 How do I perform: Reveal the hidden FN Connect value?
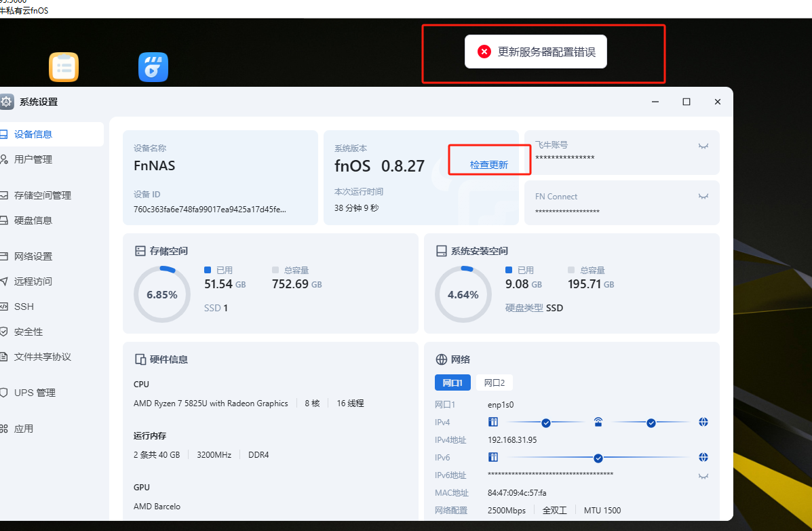tap(703, 196)
